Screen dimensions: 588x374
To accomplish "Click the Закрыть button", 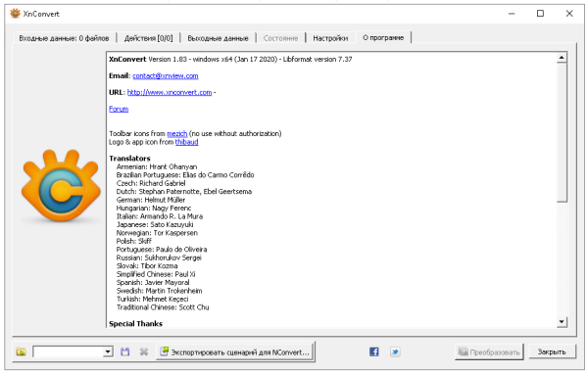I will tap(552, 351).
